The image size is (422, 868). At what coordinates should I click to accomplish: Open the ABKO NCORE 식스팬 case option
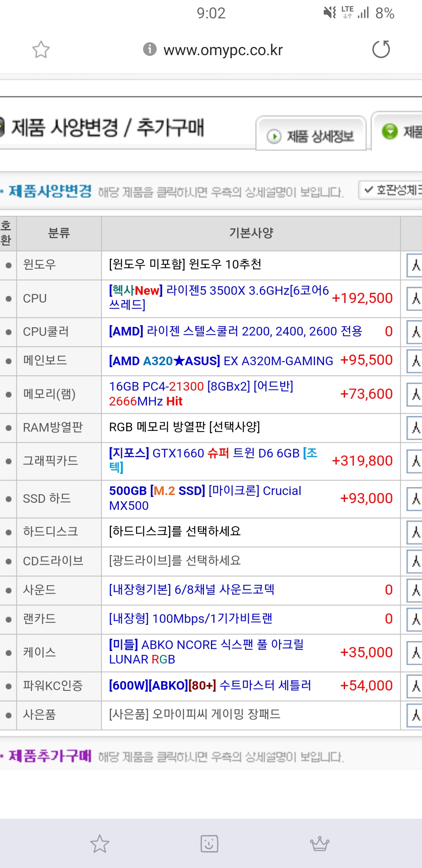pos(206,652)
